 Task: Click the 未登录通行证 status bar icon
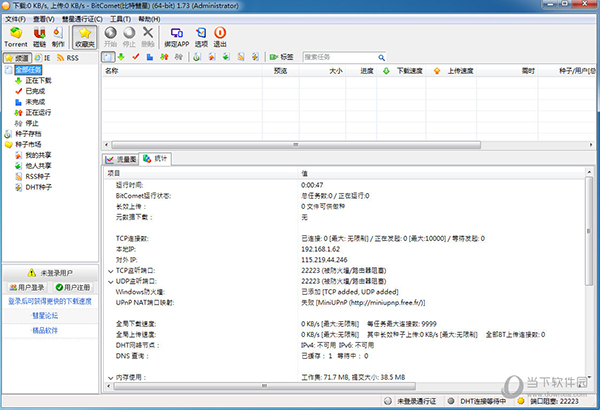pyautogui.click(x=388, y=401)
